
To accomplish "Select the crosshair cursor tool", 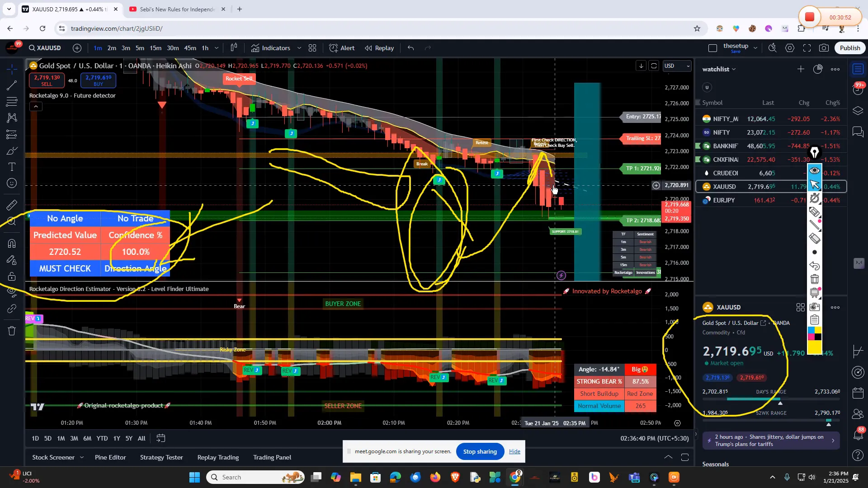I will pos(12,69).
